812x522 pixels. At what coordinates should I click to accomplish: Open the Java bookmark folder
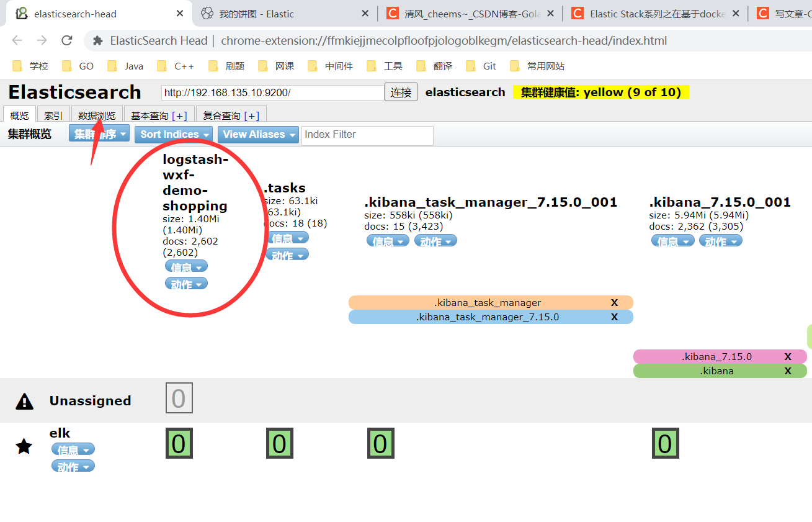pos(125,66)
